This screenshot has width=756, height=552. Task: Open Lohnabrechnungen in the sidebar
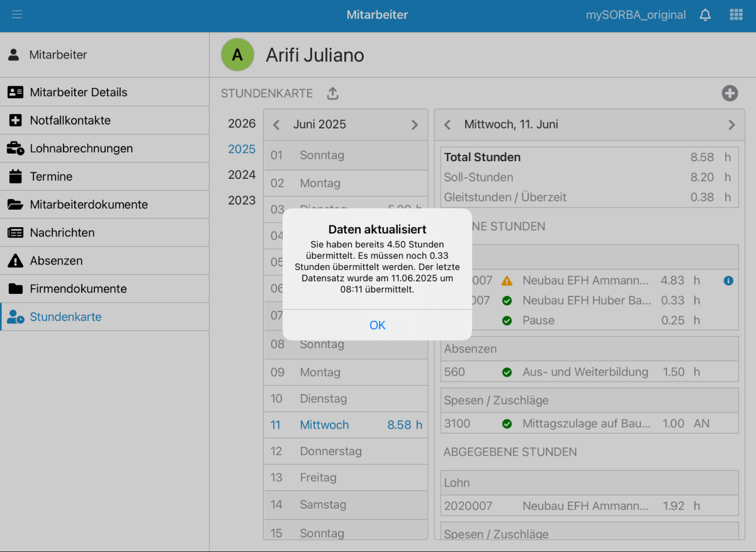click(x=81, y=149)
